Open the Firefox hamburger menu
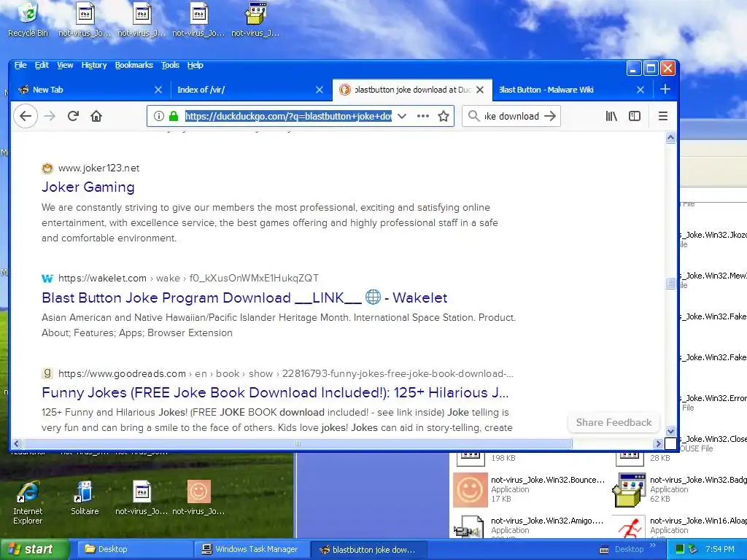 pyautogui.click(x=662, y=116)
